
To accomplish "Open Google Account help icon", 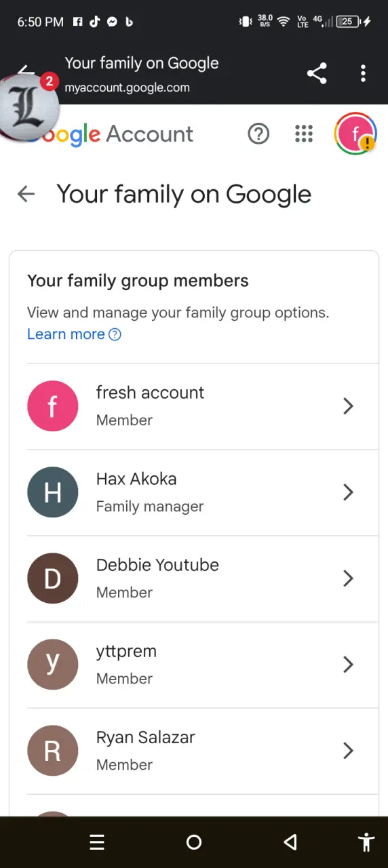I will pos(258,134).
